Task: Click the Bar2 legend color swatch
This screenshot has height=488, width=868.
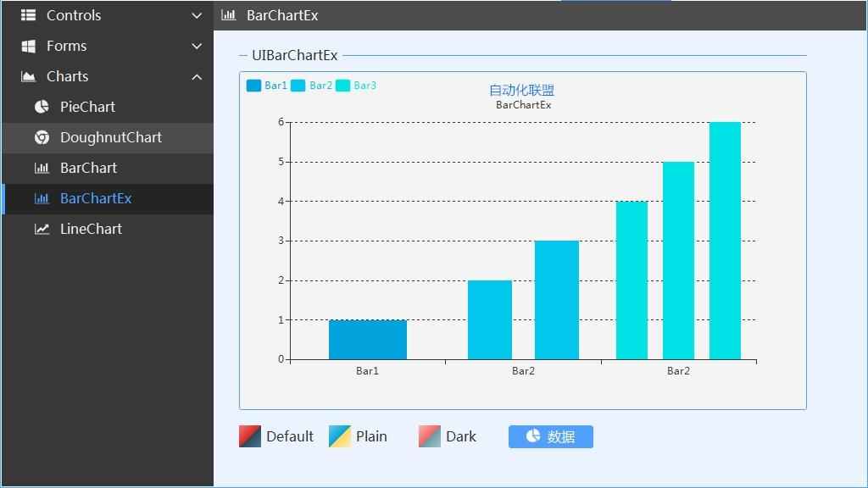Action: point(298,86)
